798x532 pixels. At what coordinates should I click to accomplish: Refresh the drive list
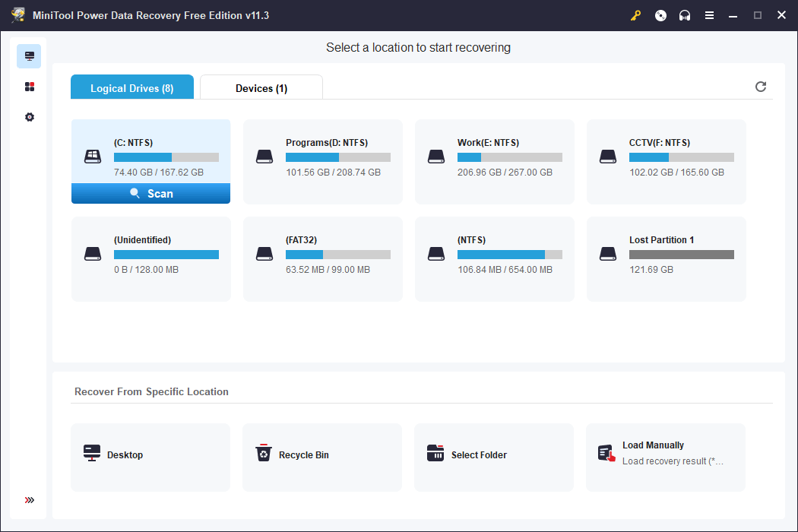pyautogui.click(x=761, y=87)
